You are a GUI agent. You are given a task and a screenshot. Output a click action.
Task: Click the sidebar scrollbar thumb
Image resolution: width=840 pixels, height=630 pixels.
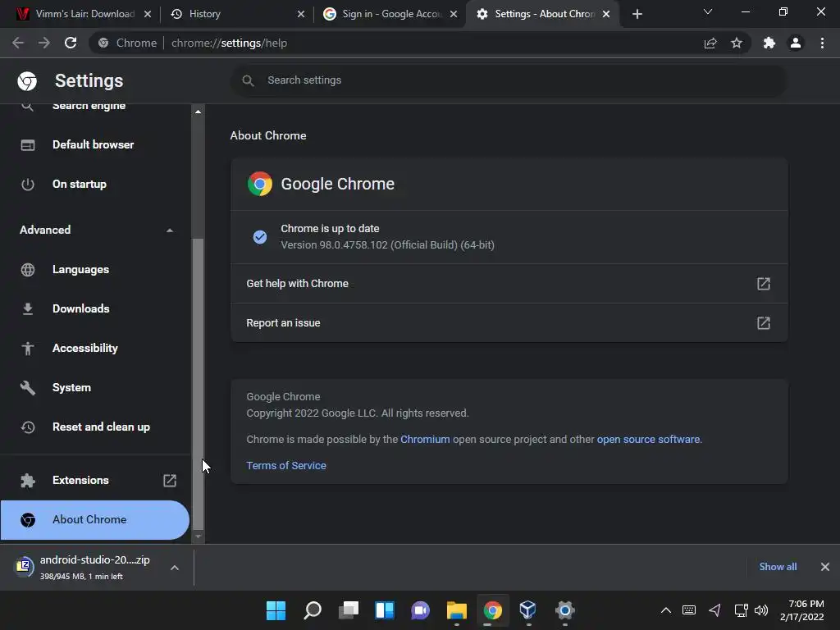pyautogui.click(x=198, y=384)
